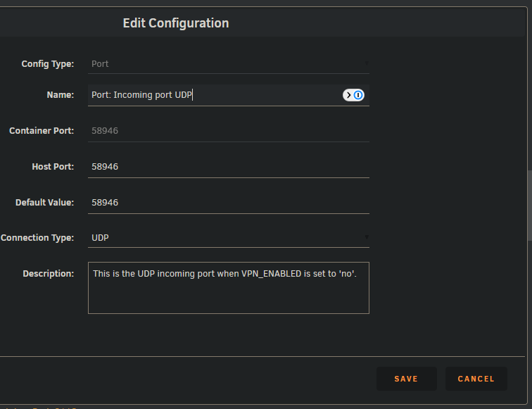The height and width of the screenshot is (409, 532).
Task: Click the 'Container Port:' label
Action: tap(42, 131)
